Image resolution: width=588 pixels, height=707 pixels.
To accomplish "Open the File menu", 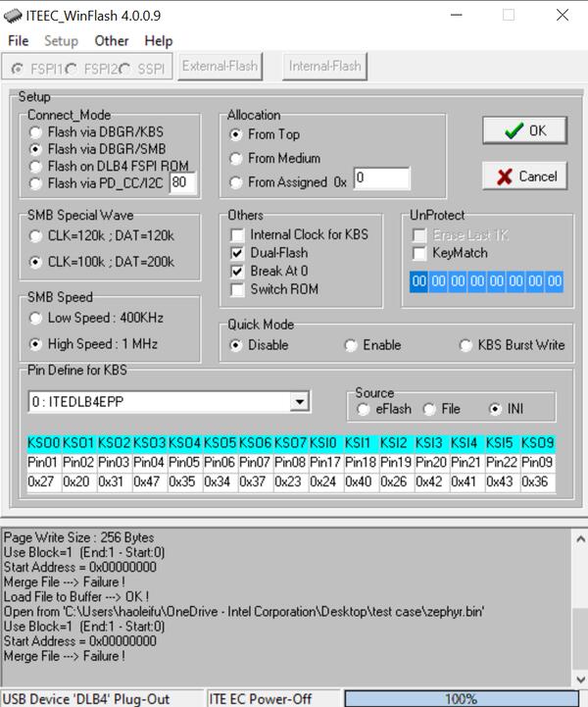I will (x=18, y=41).
